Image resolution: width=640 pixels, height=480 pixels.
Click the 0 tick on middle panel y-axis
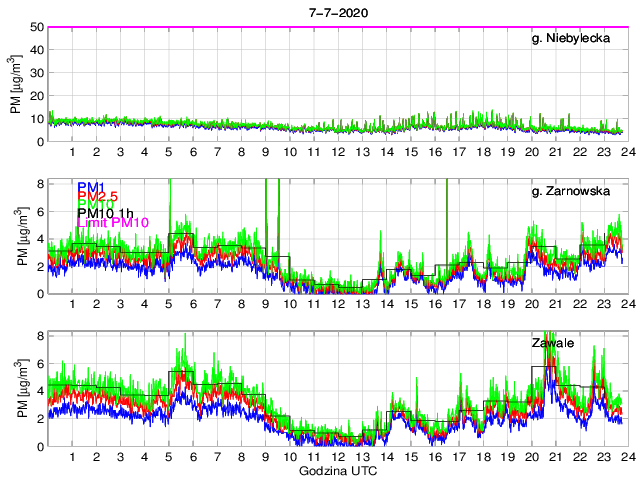coord(39,294)
